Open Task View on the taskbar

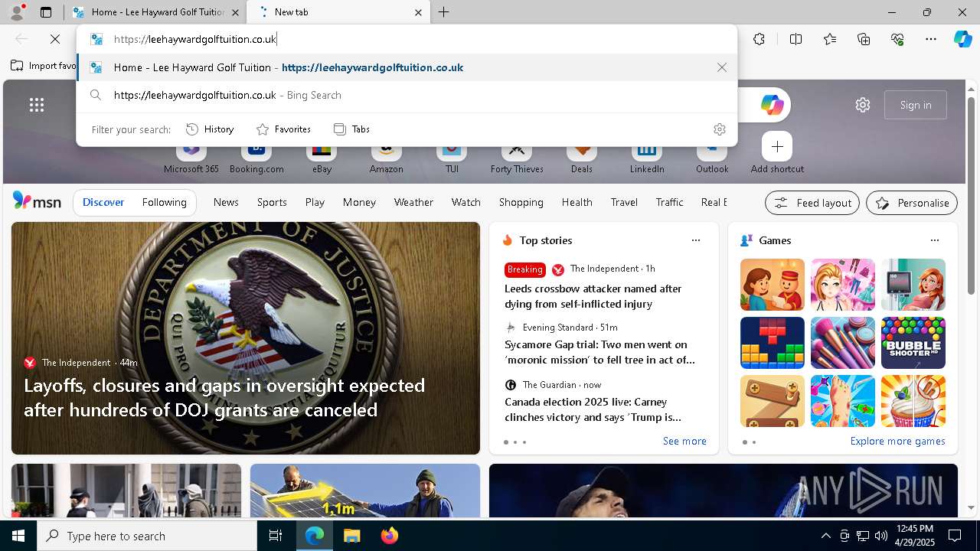coord(276,536)
